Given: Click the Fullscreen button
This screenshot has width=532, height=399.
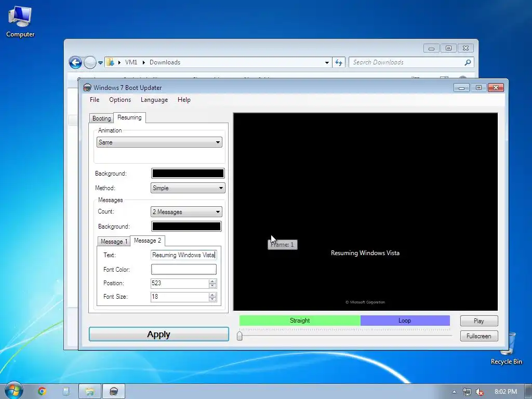Looking at the screenshot, I should tap(478, 336).
